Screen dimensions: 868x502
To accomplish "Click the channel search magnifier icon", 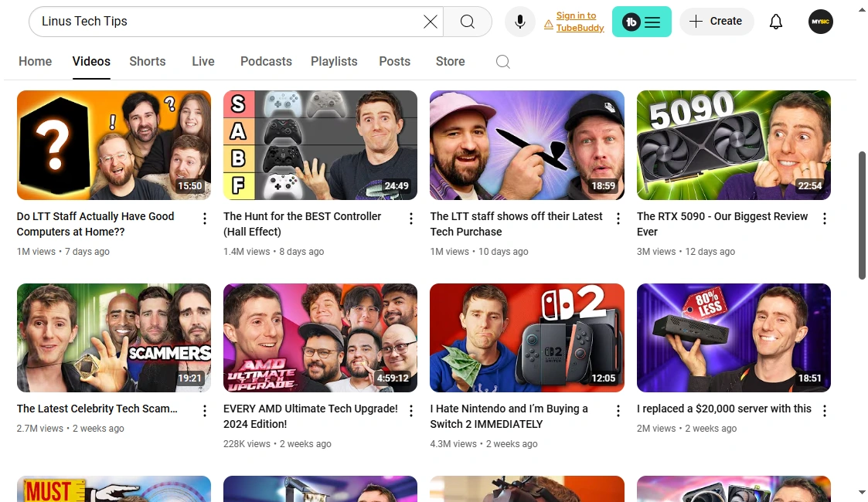I will coord(502,61).
